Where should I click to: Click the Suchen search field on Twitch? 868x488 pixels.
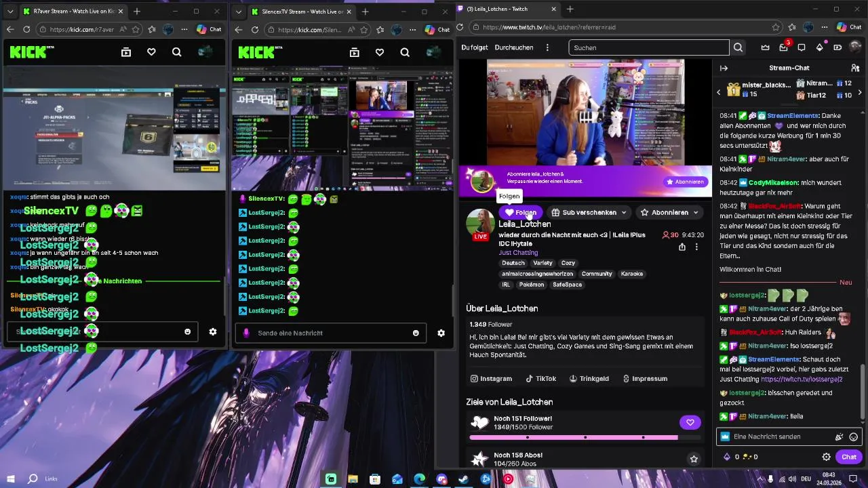648,47
